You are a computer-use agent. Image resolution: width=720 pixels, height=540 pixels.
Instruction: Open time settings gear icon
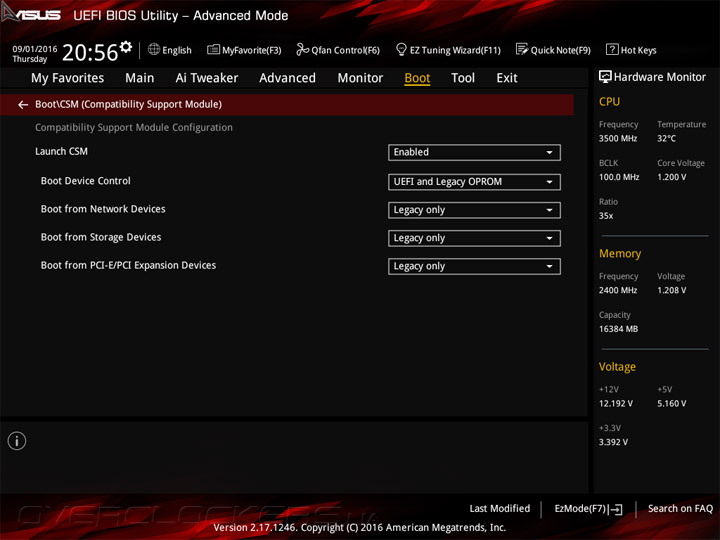[126, 46]
